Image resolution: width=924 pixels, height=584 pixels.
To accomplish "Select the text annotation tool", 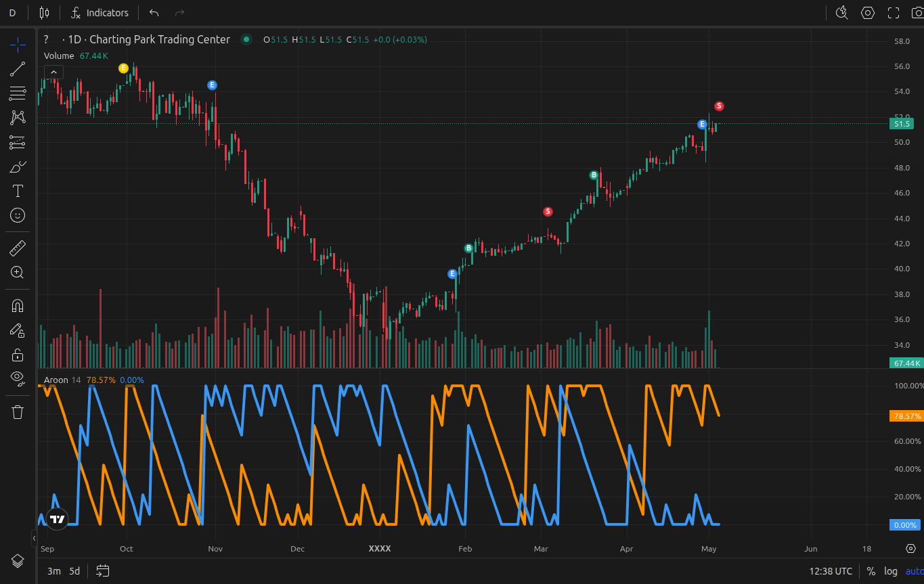I will point(18,191).
